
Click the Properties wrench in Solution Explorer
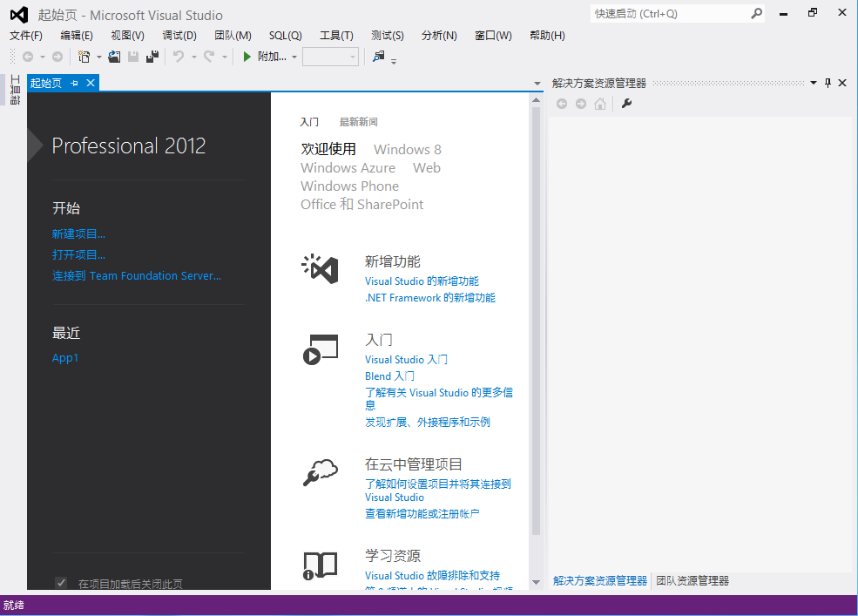(626, 104)
